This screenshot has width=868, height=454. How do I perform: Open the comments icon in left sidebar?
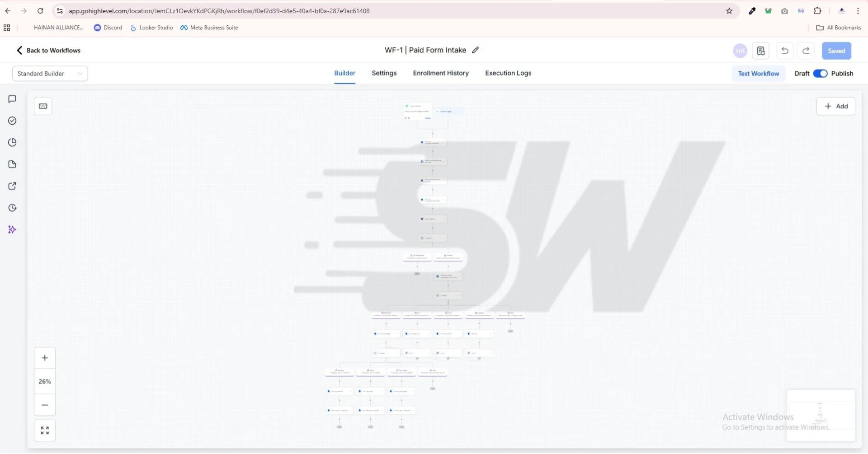[x=12, y=99]
